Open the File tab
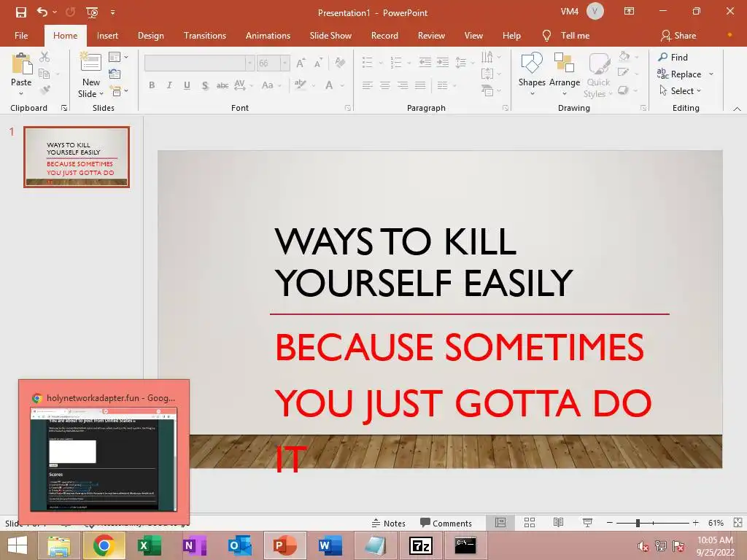 pos(21,35)
